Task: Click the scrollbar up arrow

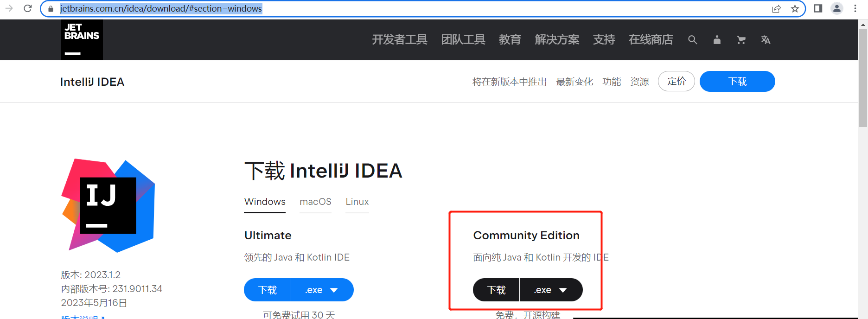Action: [863, 24]
